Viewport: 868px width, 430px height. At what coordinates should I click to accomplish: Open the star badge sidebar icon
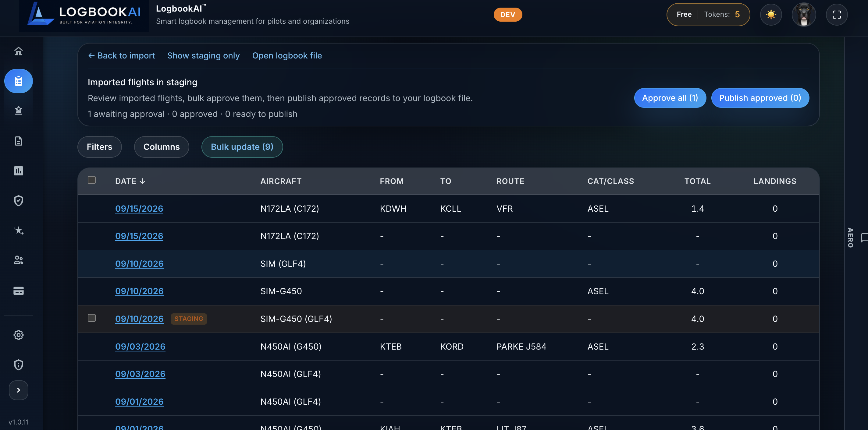[x=19, y=111]
